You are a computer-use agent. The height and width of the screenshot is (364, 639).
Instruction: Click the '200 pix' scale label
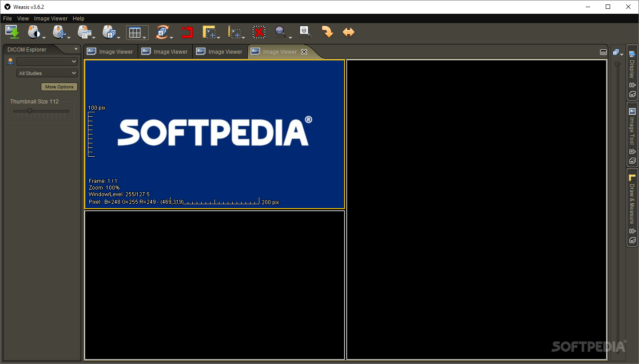[270, 202]
